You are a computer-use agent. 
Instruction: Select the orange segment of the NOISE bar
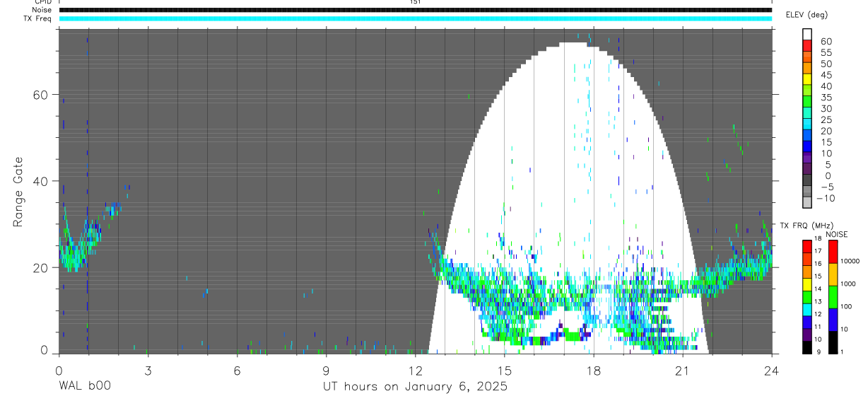pos(833,274)
